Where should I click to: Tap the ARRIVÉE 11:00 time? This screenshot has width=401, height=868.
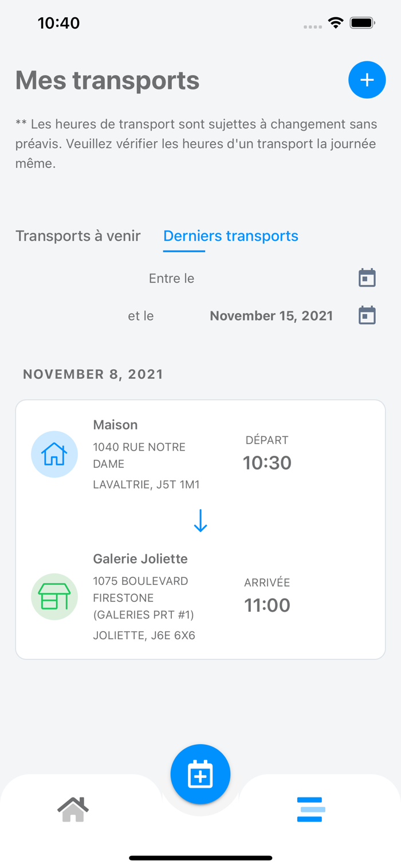pyautogui.click(x=267, y=597)
